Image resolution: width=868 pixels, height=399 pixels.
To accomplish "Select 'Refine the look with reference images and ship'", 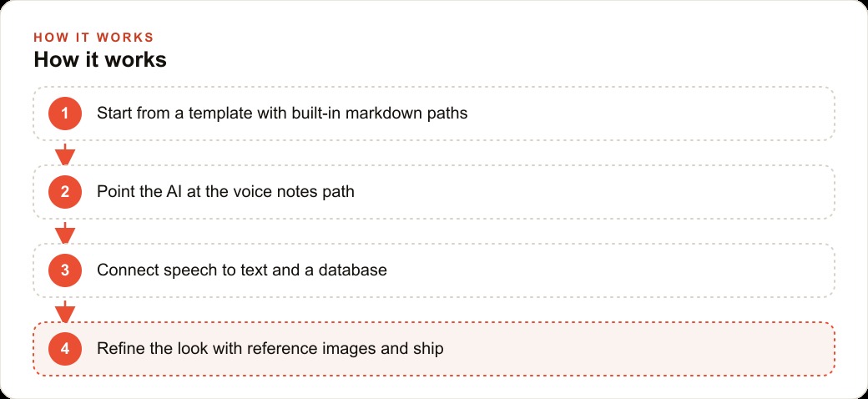I will pyautogui.click(x=270, y=349).
